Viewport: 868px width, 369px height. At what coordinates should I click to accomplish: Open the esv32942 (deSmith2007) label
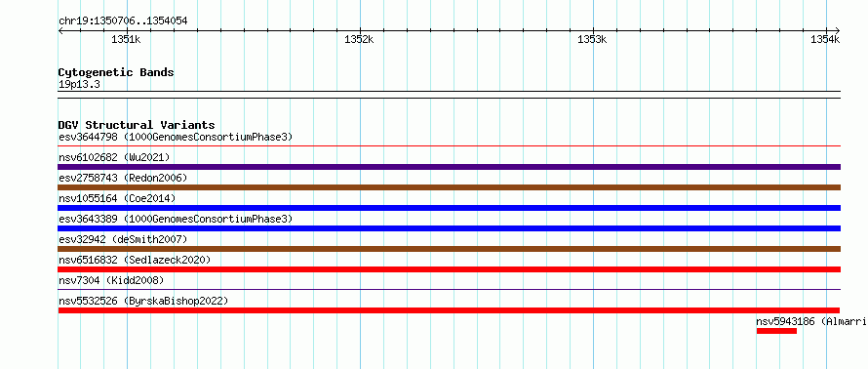pos(123,239)
